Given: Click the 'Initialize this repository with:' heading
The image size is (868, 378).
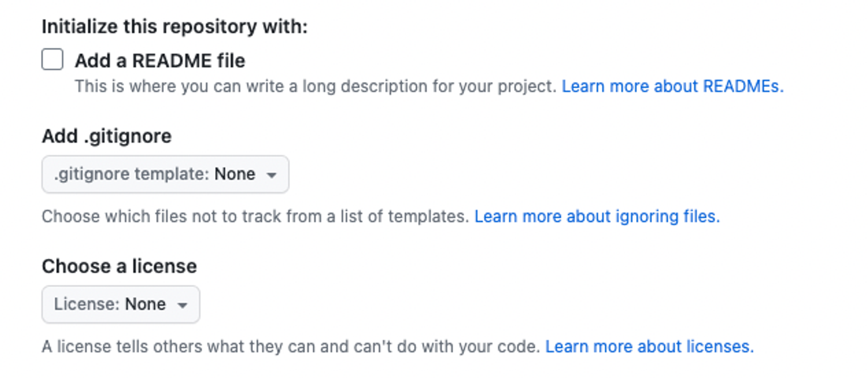Looking at the screenshot, I should (x=175, y=27).
